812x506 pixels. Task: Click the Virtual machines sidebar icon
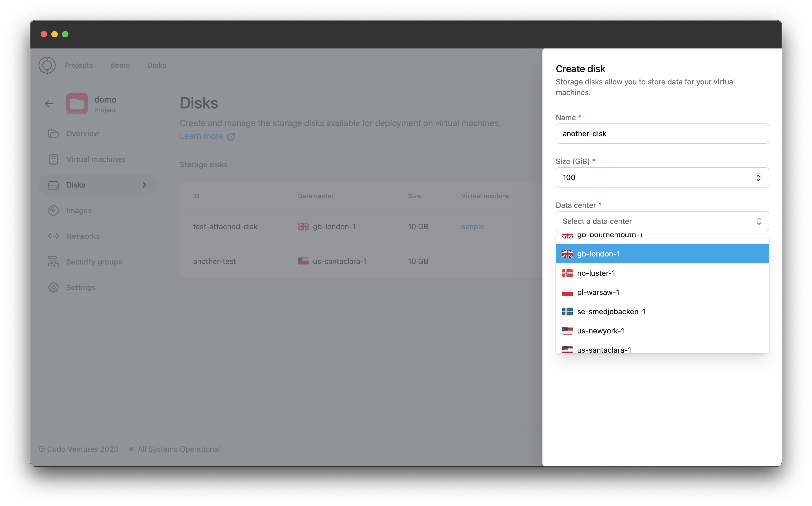tap(54, 159)
